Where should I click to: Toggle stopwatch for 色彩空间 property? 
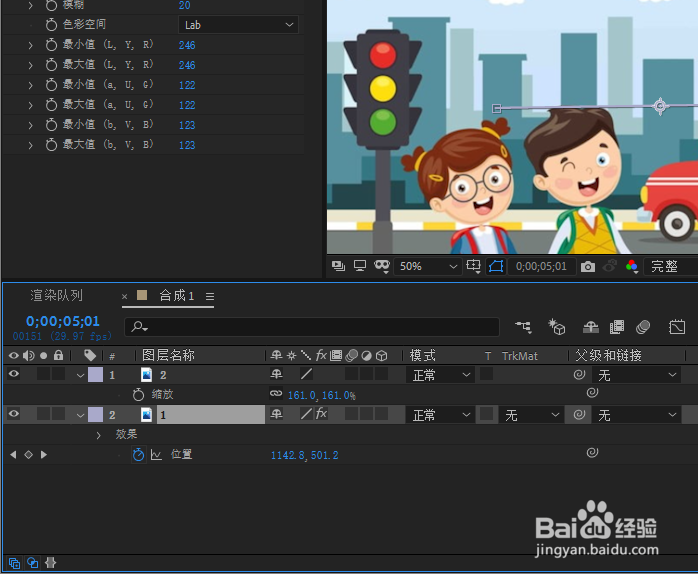click(51, 24)
